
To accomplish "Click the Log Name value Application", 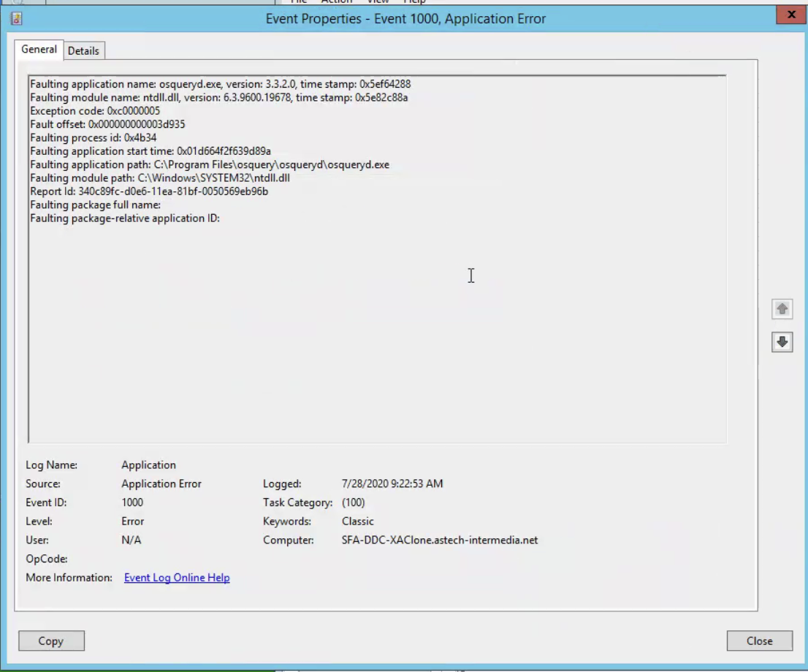I will click(x=148, y=465).
